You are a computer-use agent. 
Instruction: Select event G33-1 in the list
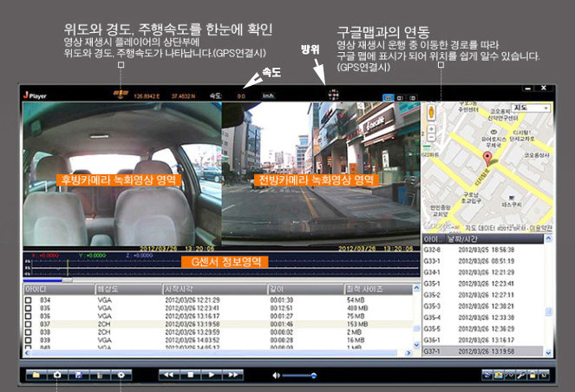tap(482, 261)
